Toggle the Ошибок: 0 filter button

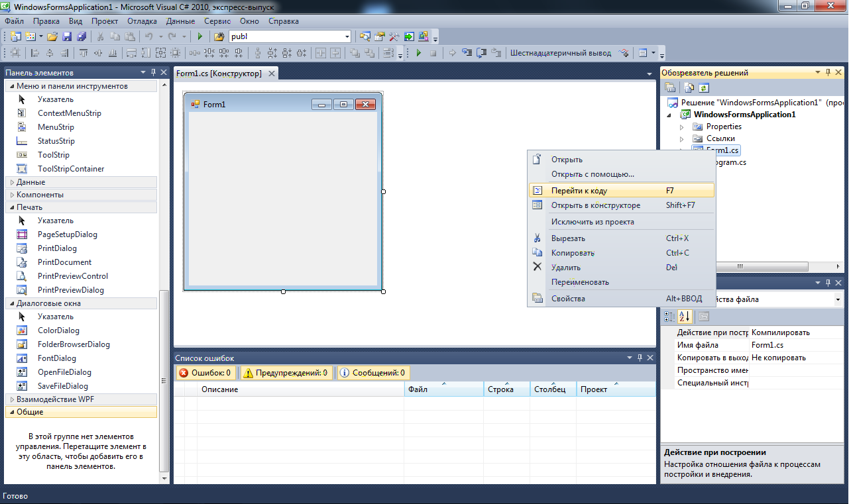click(x=205, y=373)
